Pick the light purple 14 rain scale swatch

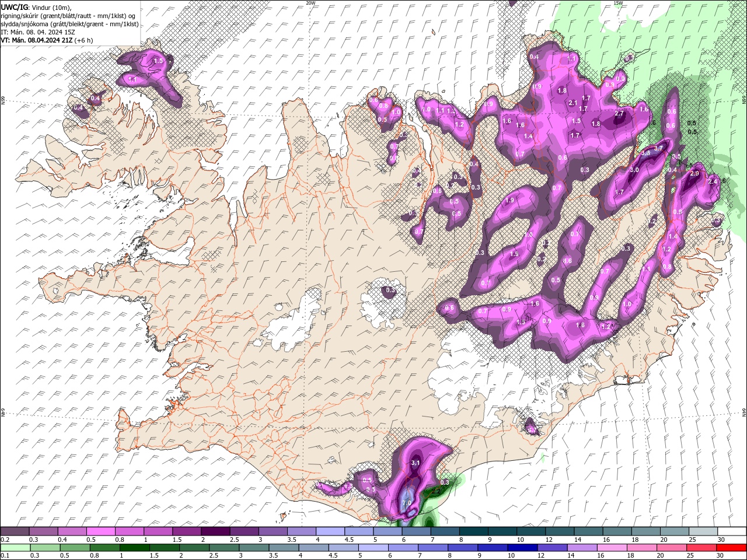click(582, 548)
